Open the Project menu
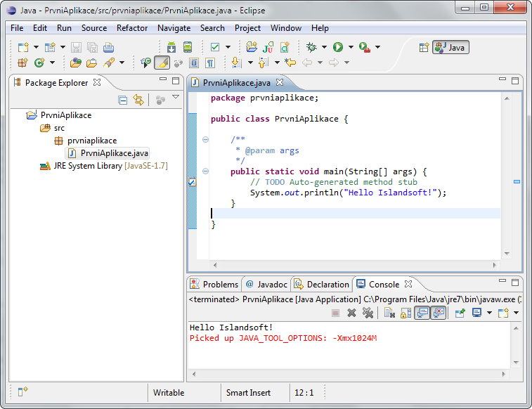 (x=247, y=28)
